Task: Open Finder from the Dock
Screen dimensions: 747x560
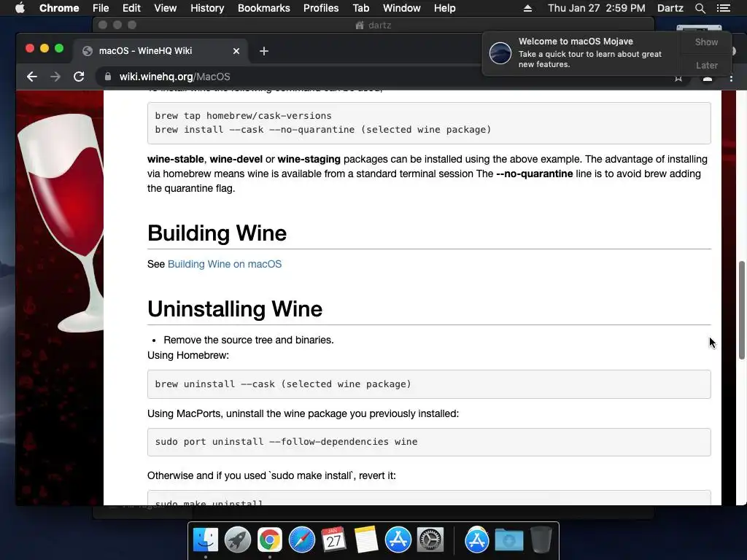Action: (x=206, y=540)
